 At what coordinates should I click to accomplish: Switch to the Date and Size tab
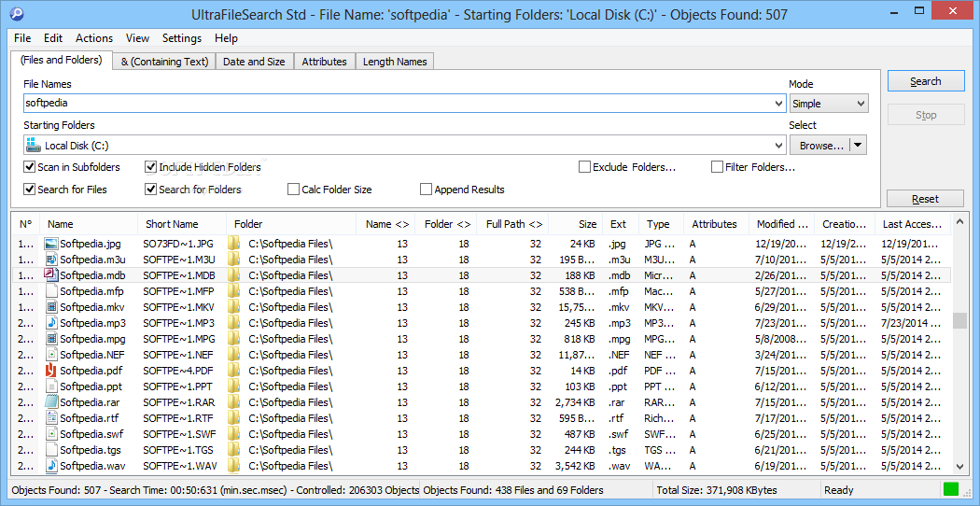tap(255, 62)
